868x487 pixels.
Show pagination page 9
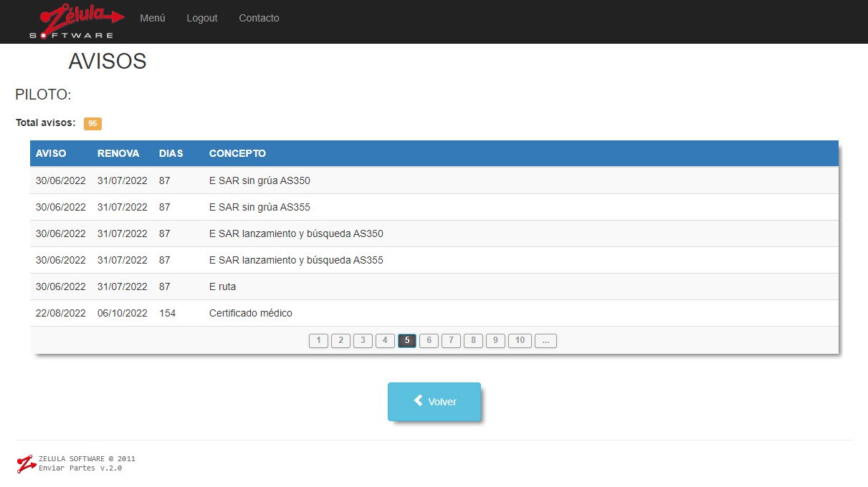point(495,341)
